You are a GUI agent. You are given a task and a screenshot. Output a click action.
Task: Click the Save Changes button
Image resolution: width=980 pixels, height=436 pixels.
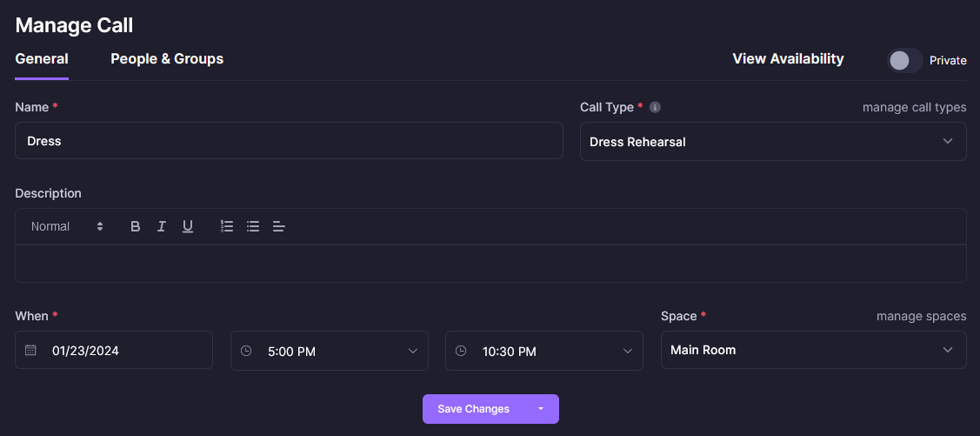473,409
